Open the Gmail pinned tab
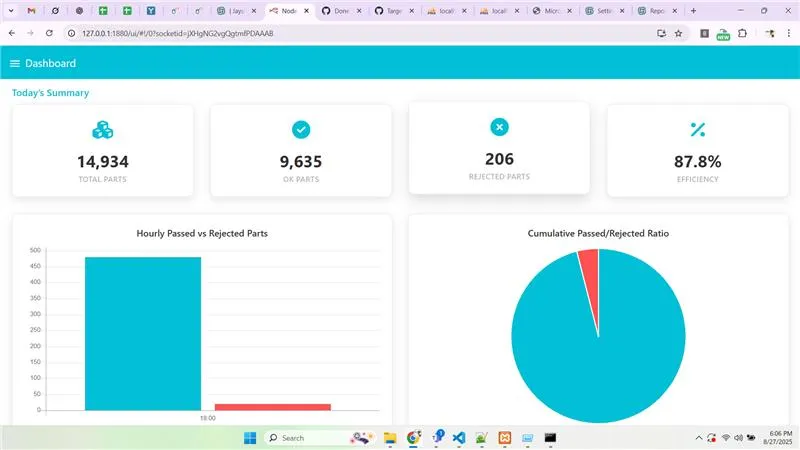Image resolution: width=800 pixels, height=450 pixels. [x=31, y=11]
